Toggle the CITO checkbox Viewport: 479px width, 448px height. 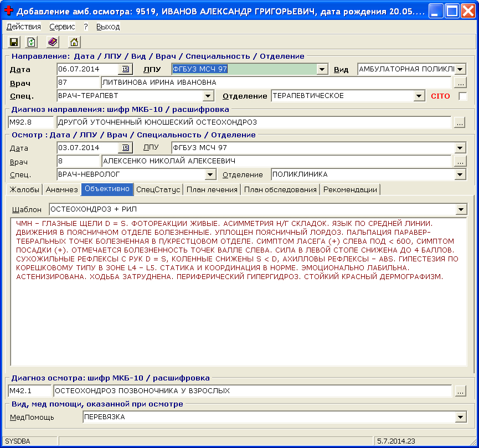tap(462, 96)
